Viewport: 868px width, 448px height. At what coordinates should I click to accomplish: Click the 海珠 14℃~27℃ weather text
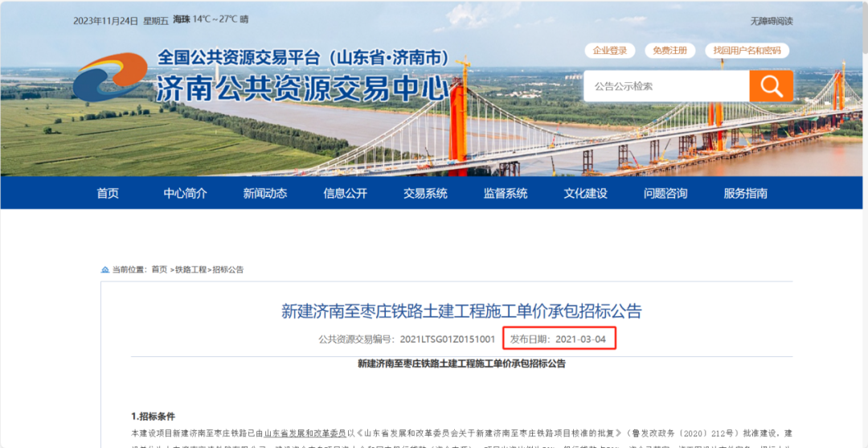[211, 19]
